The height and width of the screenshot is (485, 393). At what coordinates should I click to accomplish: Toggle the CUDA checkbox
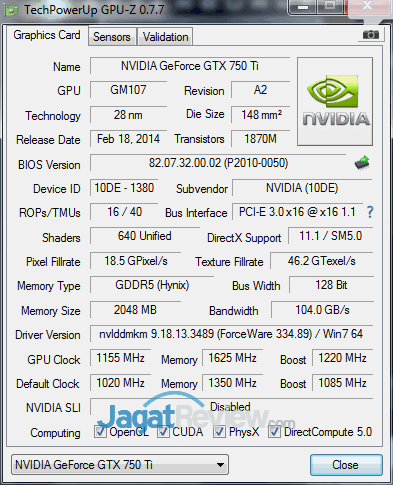pos(163,432)
